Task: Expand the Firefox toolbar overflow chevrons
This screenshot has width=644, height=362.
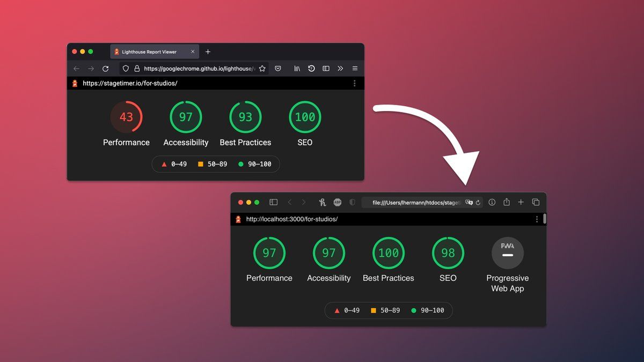Action: click(340, 69)
